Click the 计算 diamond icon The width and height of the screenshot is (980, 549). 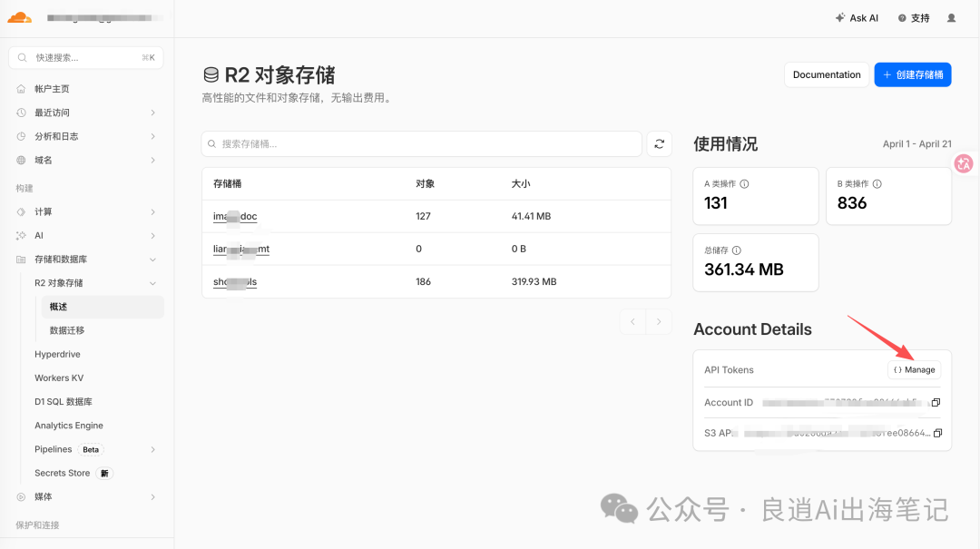click(x=21, y=212)
